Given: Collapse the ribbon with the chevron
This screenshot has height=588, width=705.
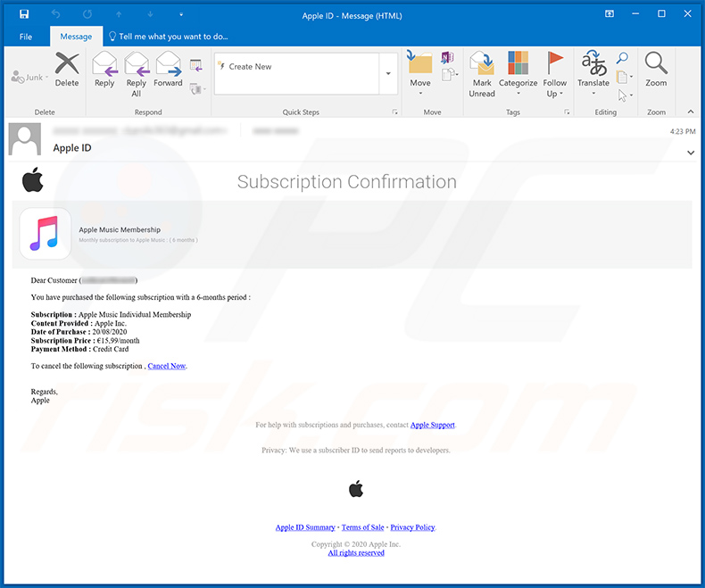Looking at the screenshot, I should pos(691,112).
